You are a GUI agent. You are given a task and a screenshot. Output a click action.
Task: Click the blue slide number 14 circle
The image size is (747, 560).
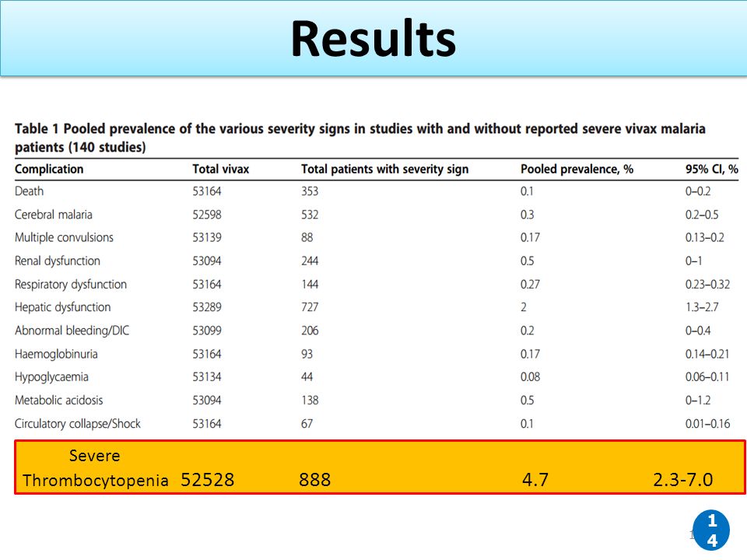click(711, 530)
